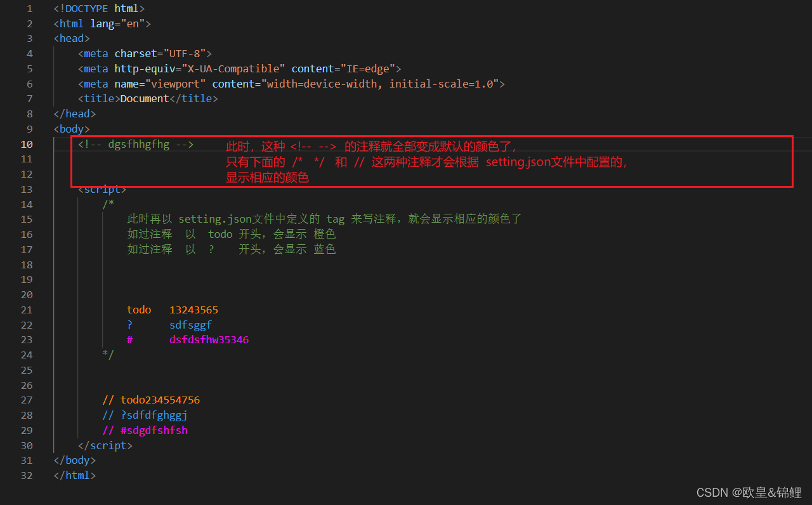Click the "viewport" name value

pos(176,84)
